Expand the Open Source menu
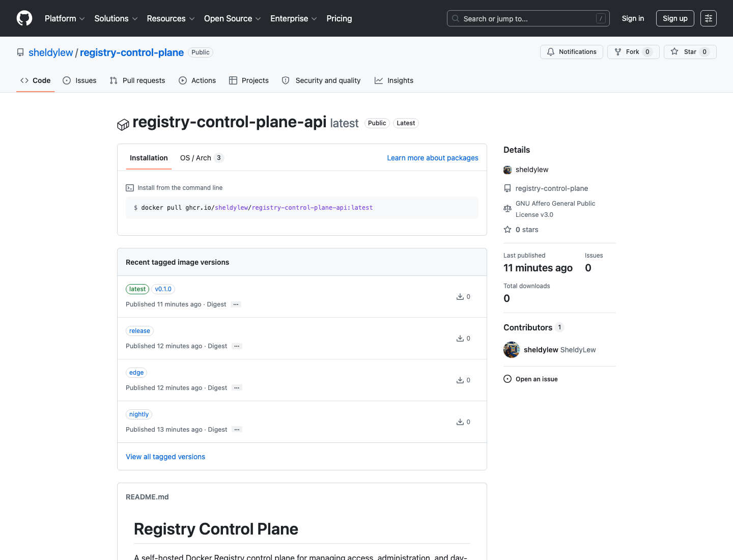The image size is (733, 560). [233, 18]
